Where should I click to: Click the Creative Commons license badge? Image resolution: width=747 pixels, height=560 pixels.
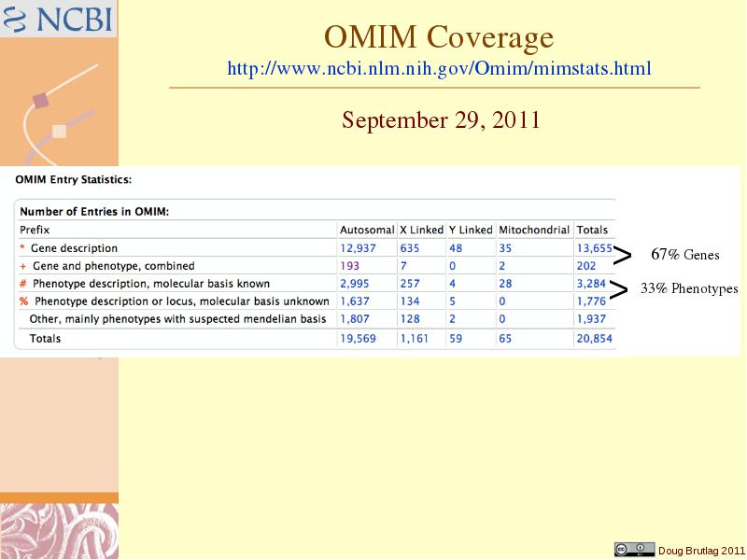[x=634, y=550]
